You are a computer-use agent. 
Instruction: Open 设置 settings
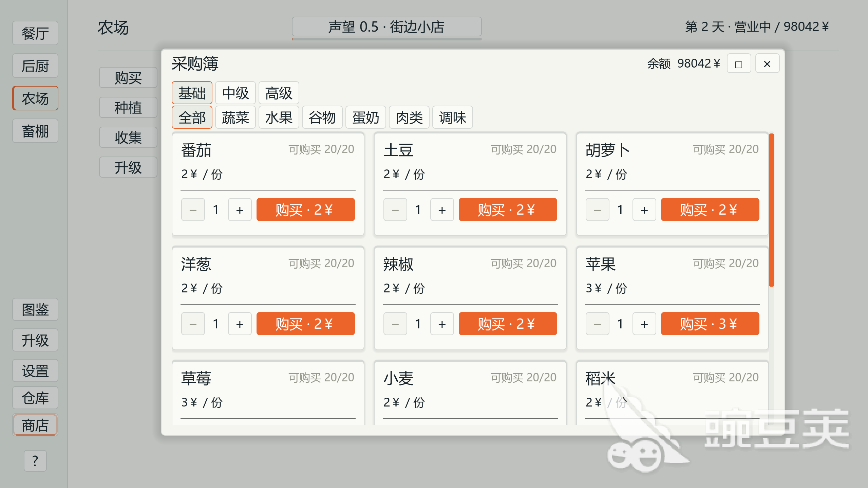(x=35, y=371)
